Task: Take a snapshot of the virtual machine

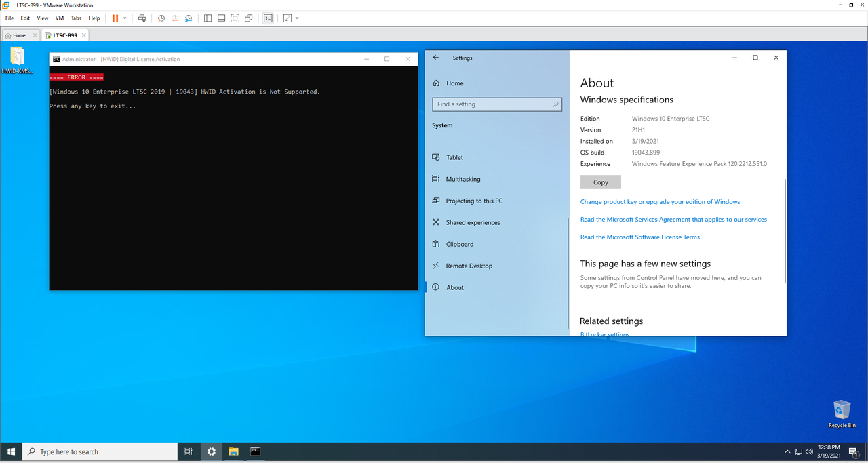Action: point(161,18)
